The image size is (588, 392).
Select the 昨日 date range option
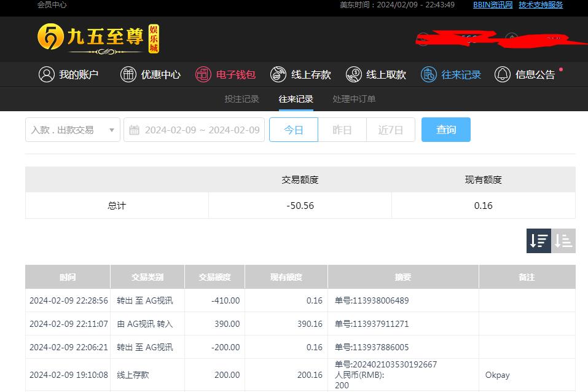(x=342, y=130)
